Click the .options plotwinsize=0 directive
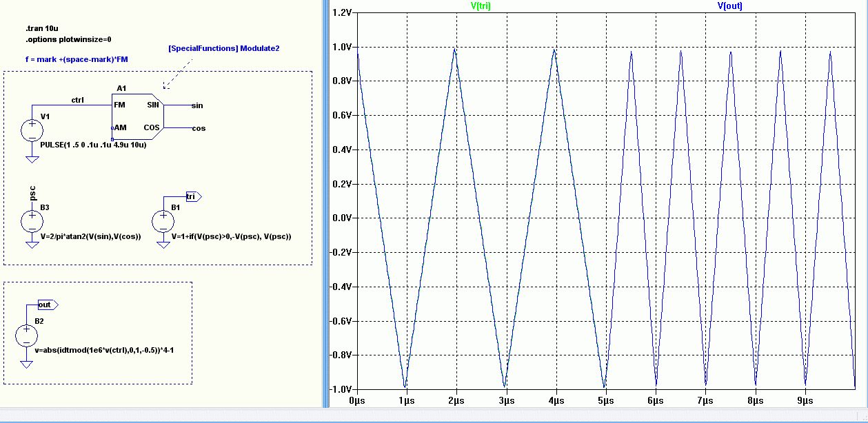 tap(68, 40)
